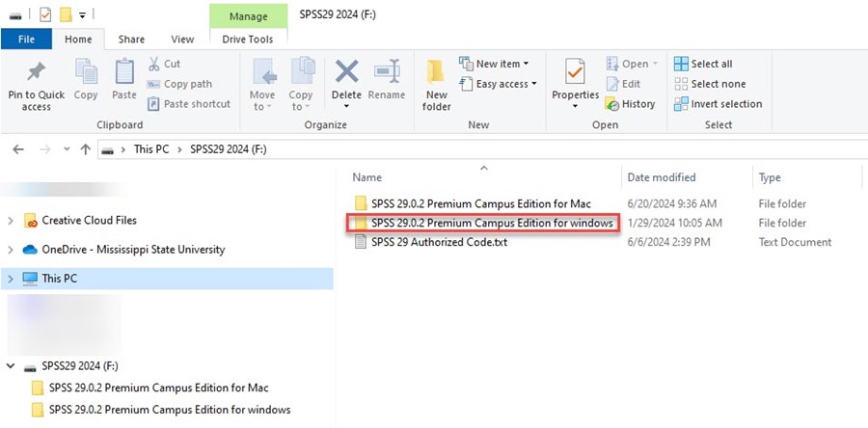Switch to the Share ribbon tab
The width and height of the screenshot is (868, 428).
click(x=131, y=40)
